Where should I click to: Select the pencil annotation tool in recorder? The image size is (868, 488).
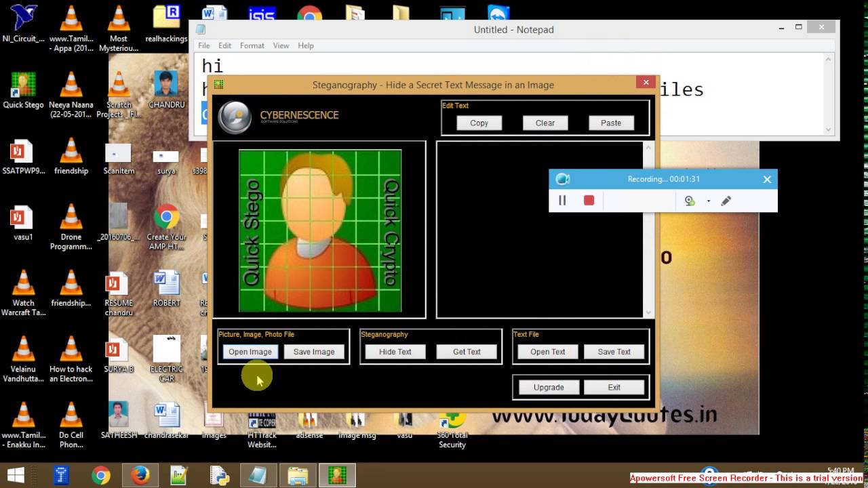[x=726, y=201]
